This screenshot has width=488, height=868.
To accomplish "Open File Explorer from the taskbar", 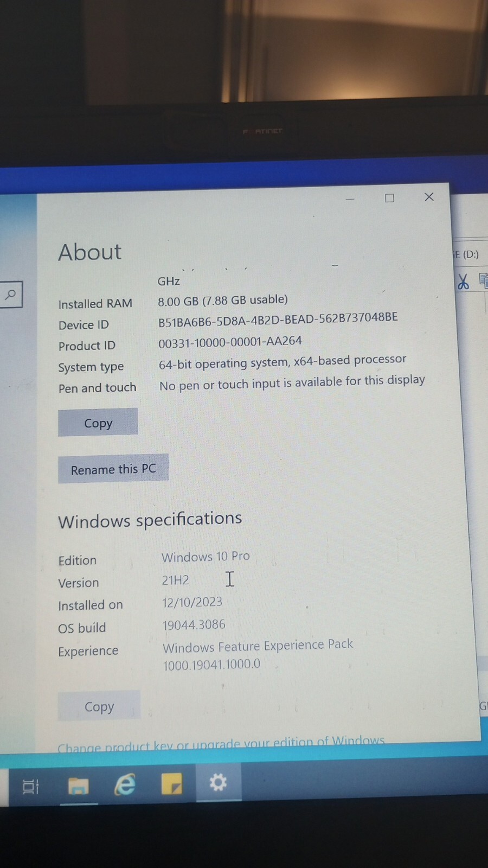I will 78,785.
